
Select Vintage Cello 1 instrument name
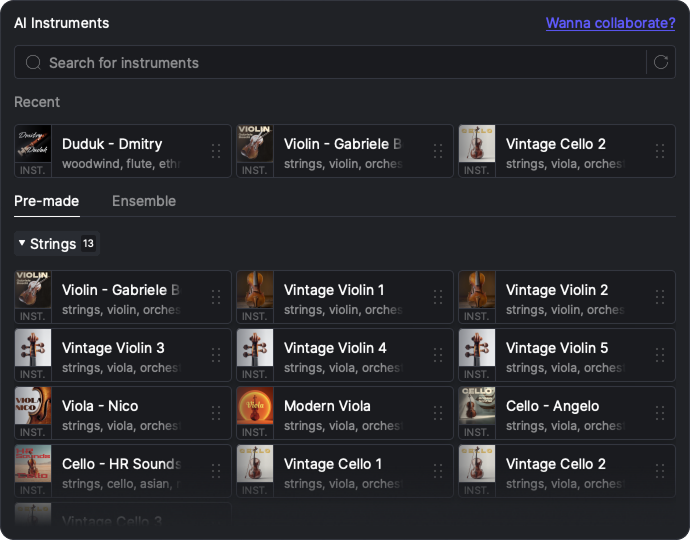(333, 464)
